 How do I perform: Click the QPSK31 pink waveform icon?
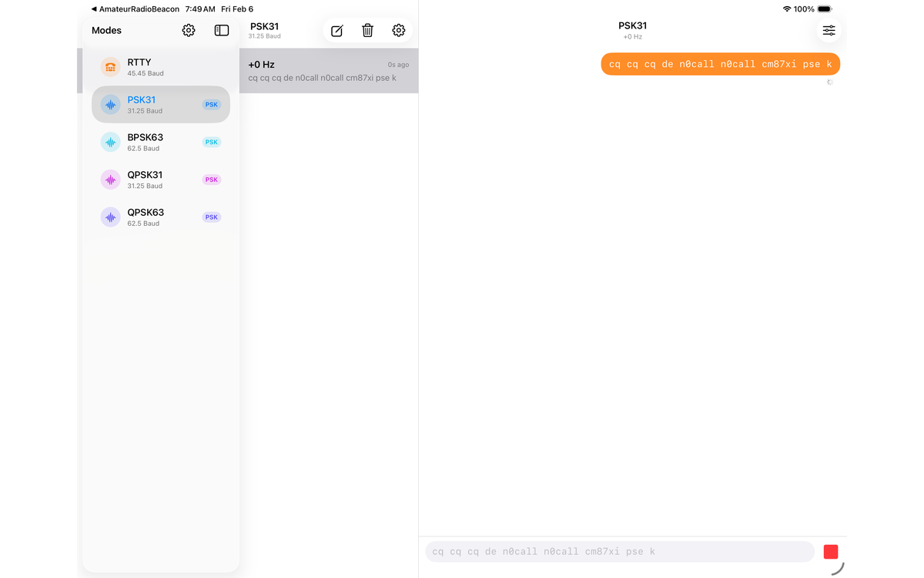point(111,180)
